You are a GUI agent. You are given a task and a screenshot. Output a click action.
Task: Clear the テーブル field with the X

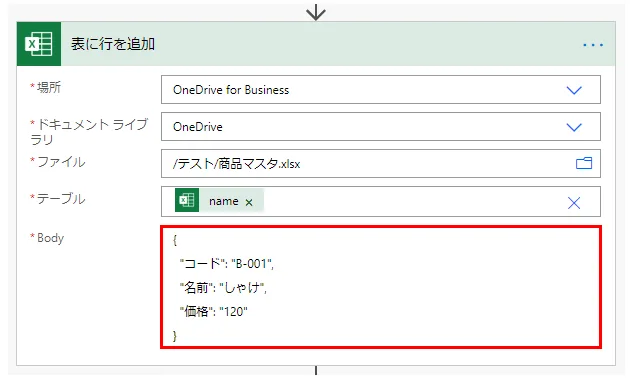(x=574, y=203)
